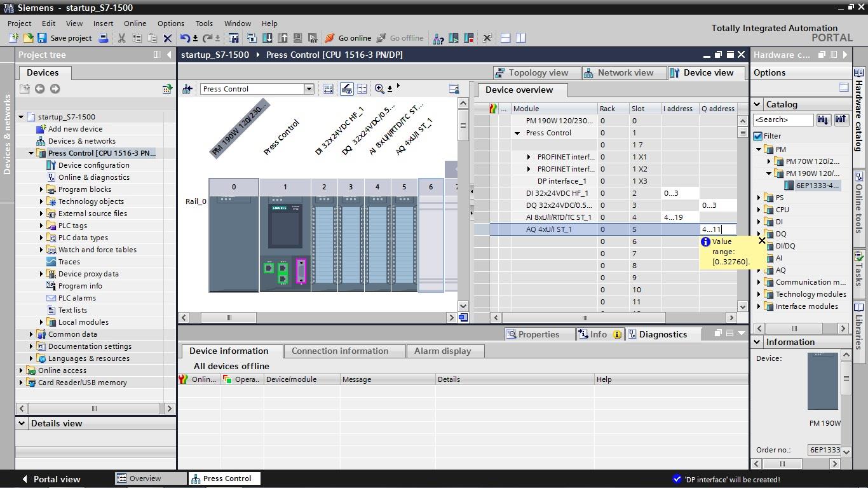Expand the Program blocks tree node
Viewport: 868px width, 488px height.
[41, 189]
